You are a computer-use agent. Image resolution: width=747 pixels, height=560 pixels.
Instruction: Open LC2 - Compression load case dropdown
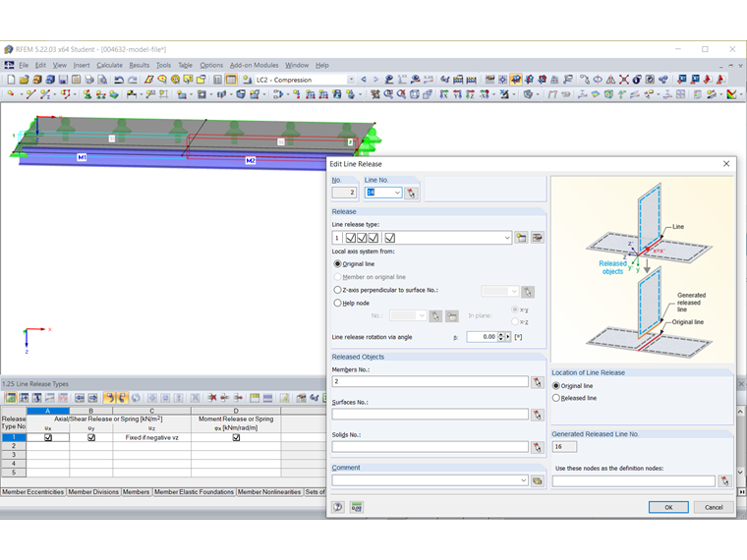click(351, 80)
